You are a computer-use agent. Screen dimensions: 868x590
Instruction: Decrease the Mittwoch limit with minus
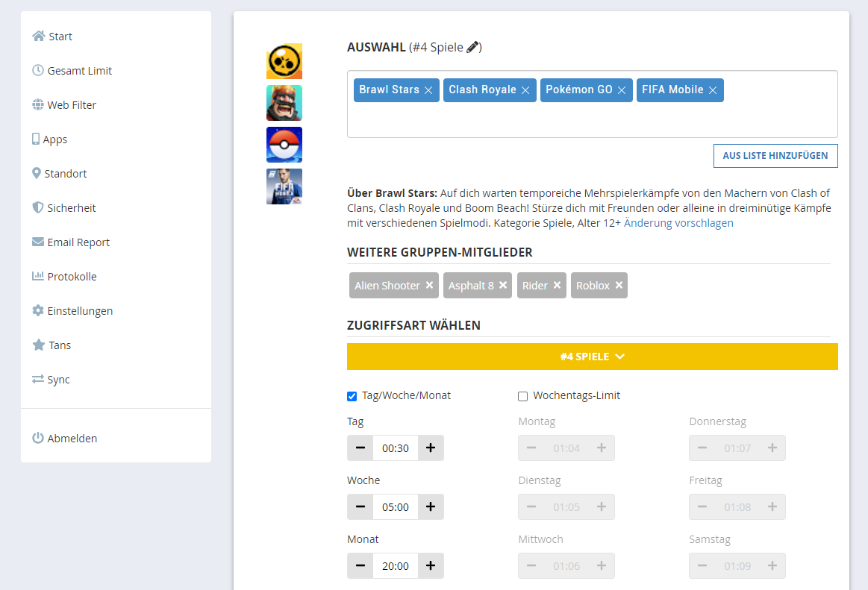tap(531, 565)
